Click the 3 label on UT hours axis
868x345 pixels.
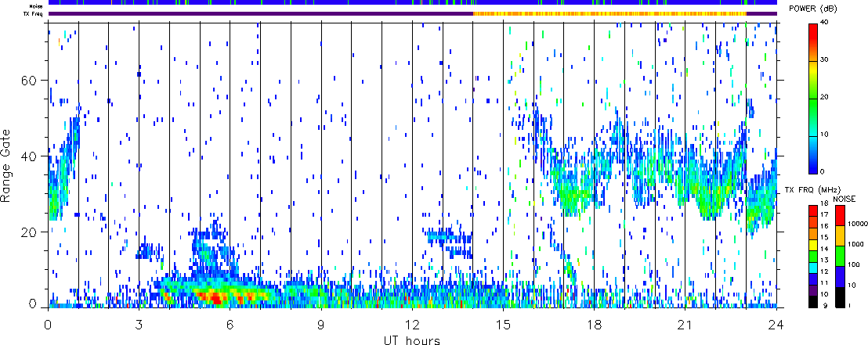click(x=139, y=325)
